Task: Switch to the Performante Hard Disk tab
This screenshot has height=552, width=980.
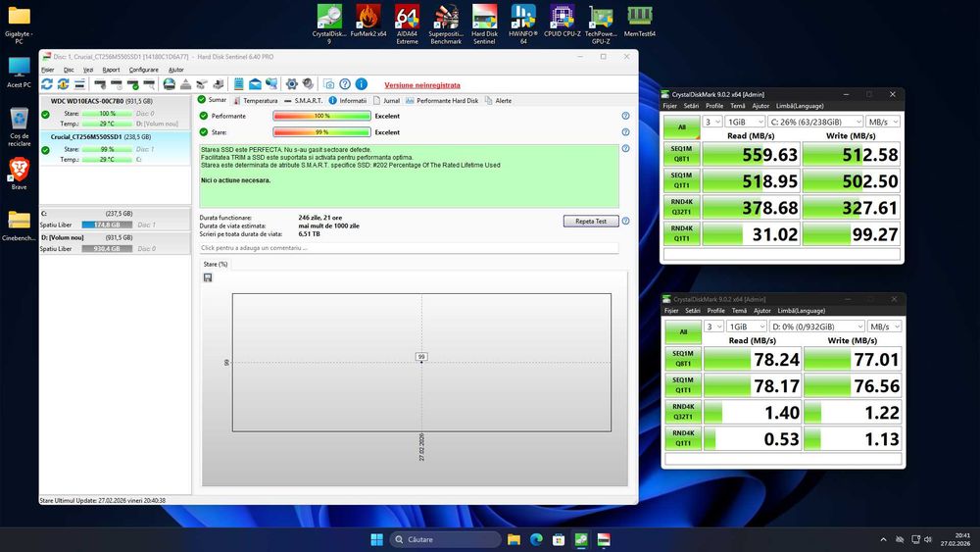Action: (442, 101)
